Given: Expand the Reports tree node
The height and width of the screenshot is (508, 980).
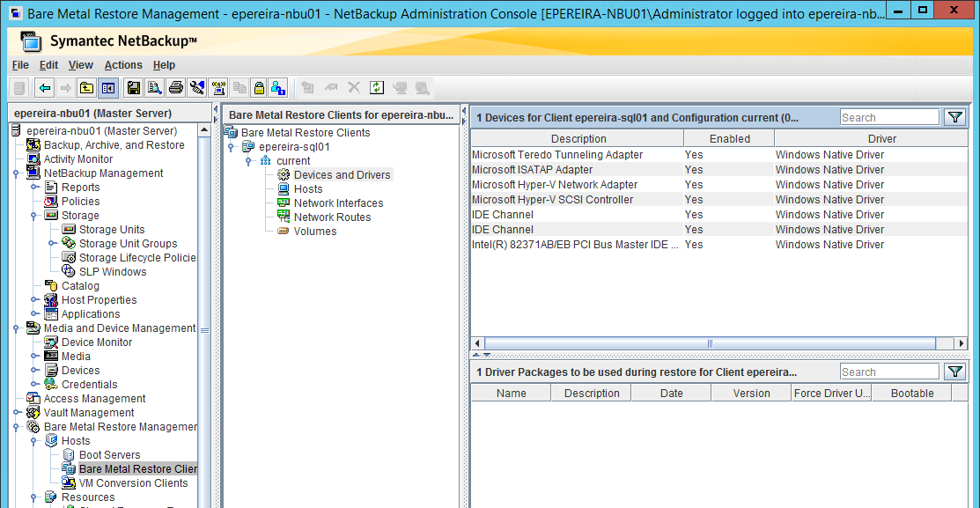Looking at the screenshot, I should tap(33, 188).
